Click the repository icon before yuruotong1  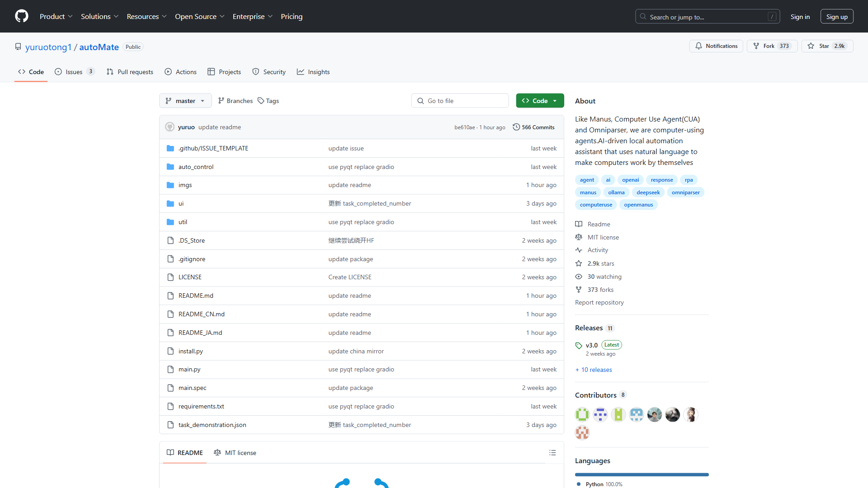[18, 47]
